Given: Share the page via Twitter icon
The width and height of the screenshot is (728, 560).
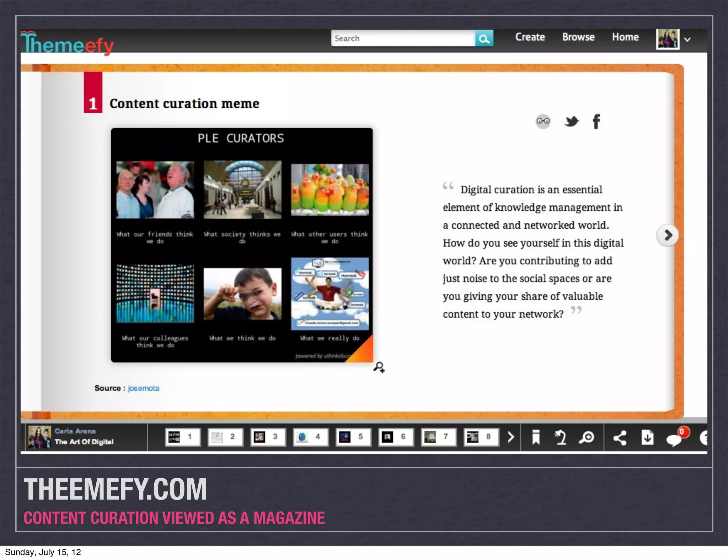Looking at the screenshot, I should tap(572, 122).
